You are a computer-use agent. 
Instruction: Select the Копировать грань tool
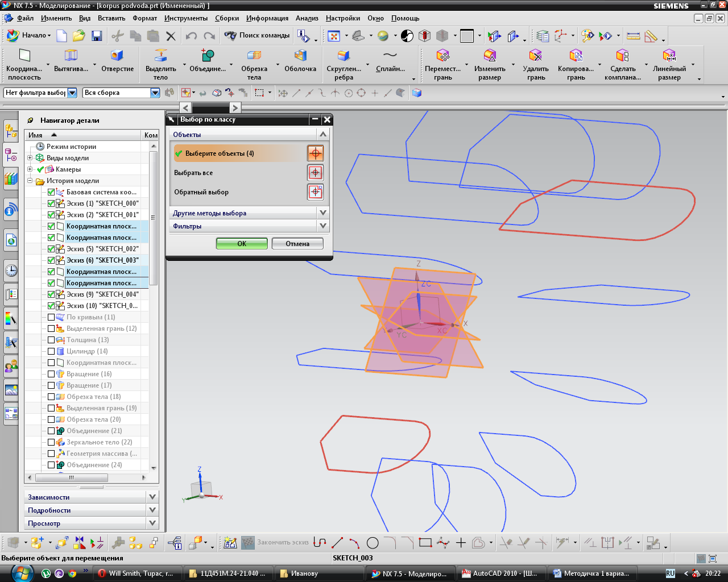point(576,64)
